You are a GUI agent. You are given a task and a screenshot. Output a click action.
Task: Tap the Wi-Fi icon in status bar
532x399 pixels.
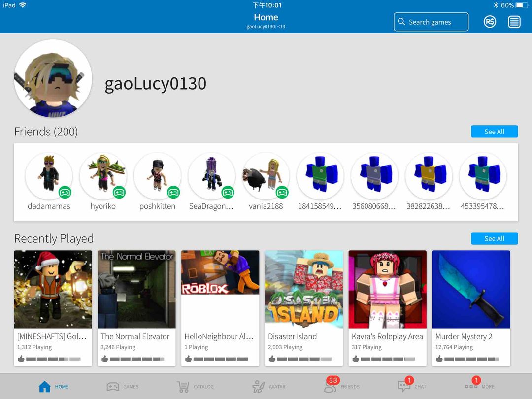(x=23, y=5)
